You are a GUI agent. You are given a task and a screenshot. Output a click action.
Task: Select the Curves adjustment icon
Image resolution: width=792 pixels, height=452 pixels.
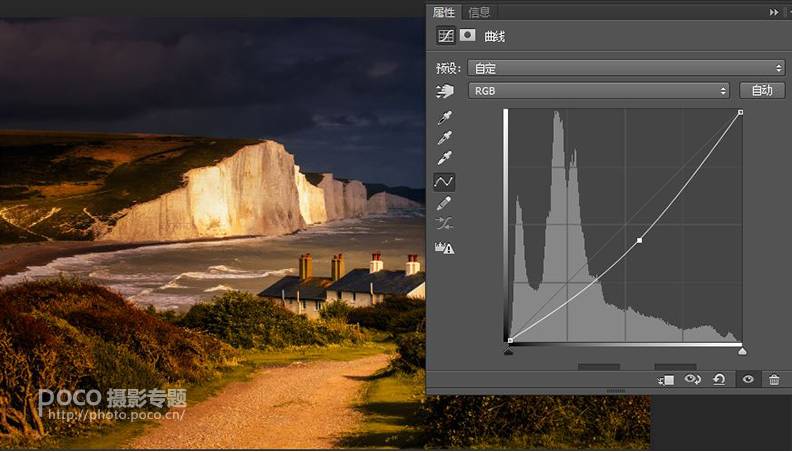(446, 35)
